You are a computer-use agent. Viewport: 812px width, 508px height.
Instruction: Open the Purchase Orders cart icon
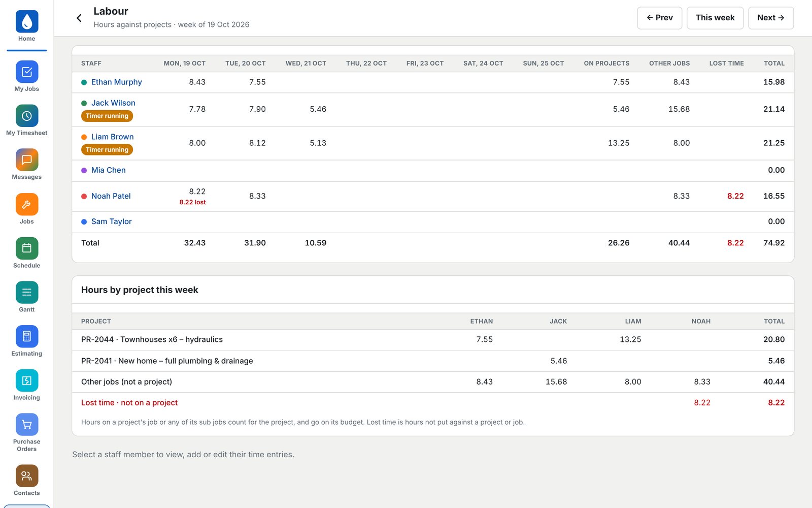[x=27, y=425]
